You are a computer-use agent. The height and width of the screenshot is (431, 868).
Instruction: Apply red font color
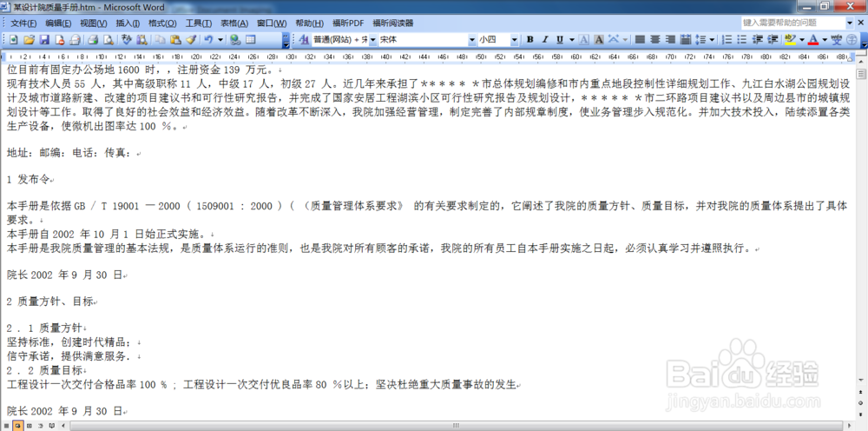coord(813,39)
